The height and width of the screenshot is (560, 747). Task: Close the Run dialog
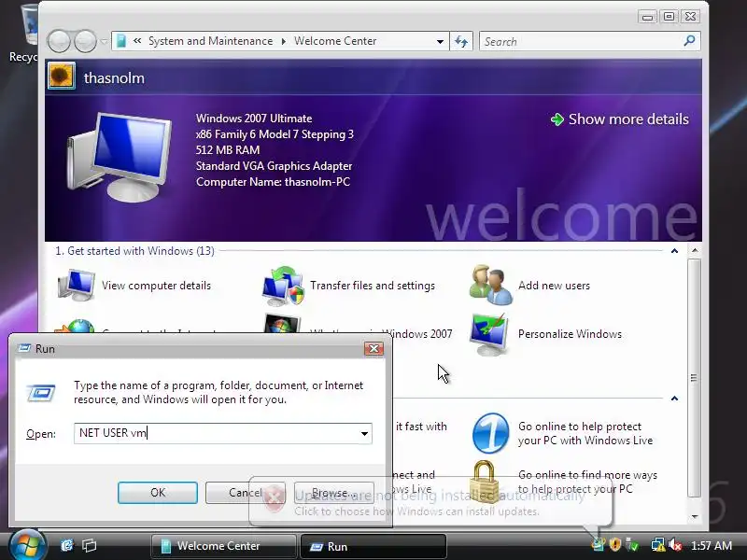tap(374, 348)
